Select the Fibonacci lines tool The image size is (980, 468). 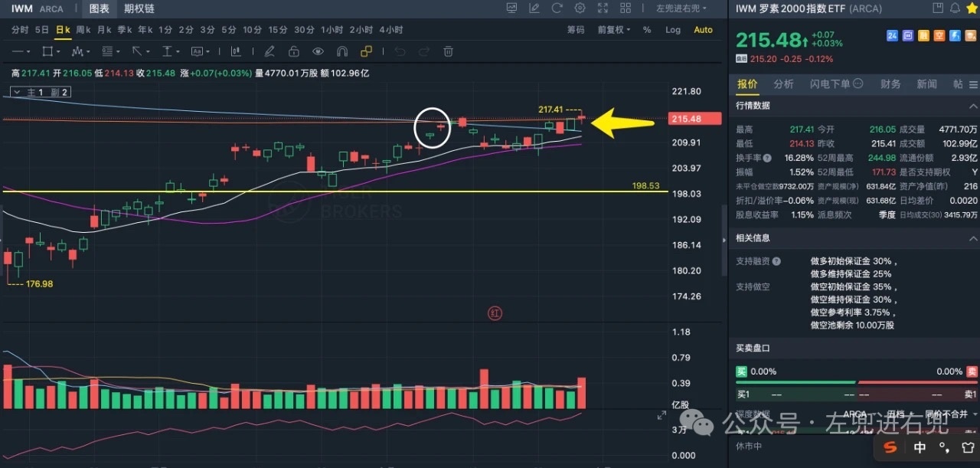pyautogui.click(x=106, y=51)
